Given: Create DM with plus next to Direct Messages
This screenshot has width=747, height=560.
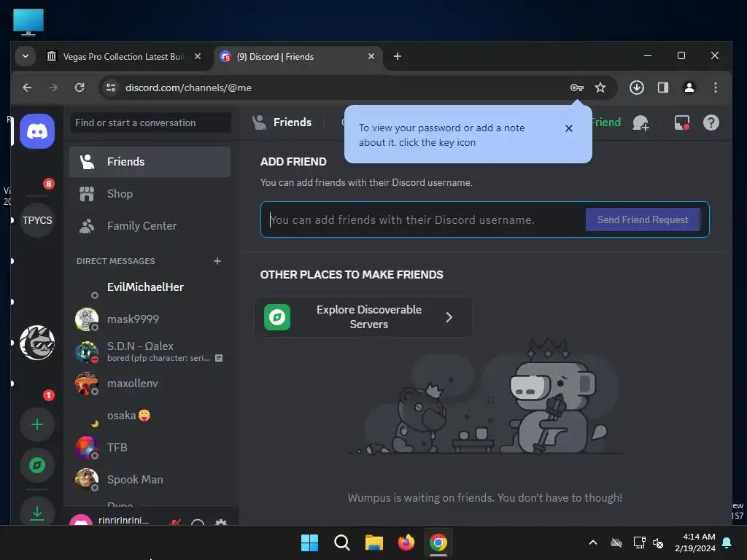Looking at the screenshot, I should tap(217, 261).
